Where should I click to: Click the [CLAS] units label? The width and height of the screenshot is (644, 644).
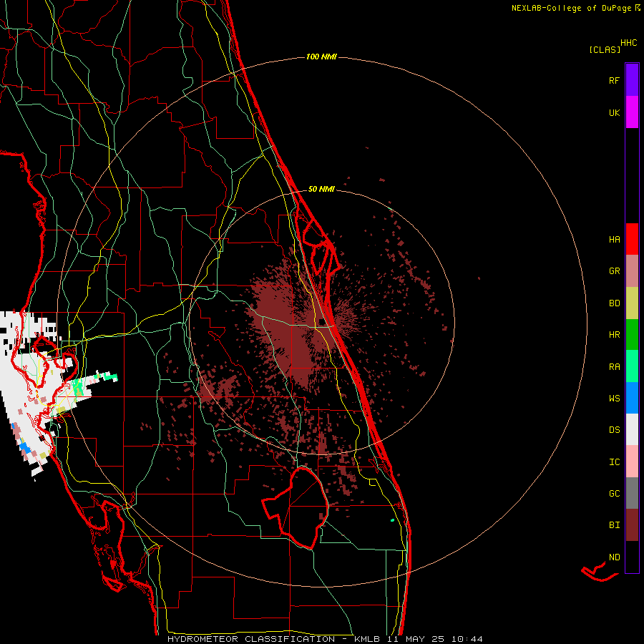point(605,49)
